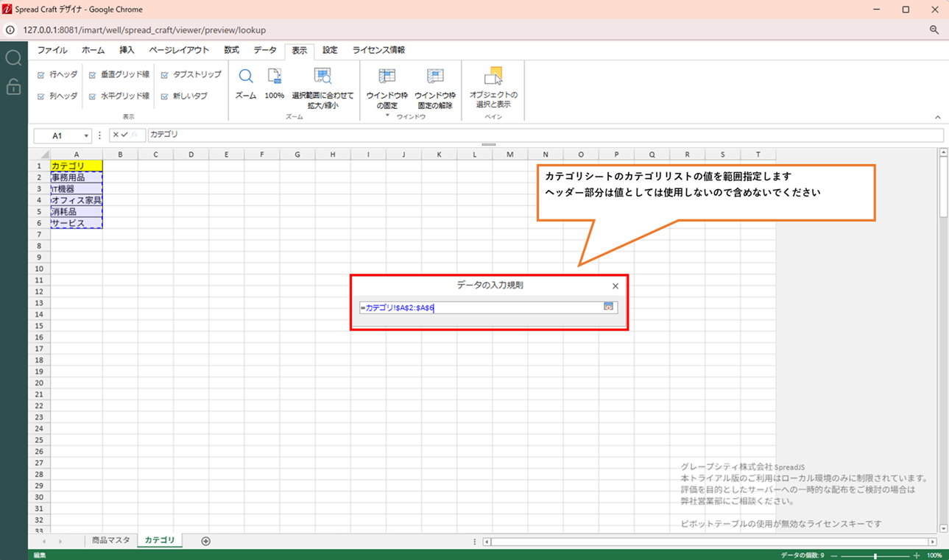Toggle Vertical Gridlines (垂直グリッド線) checkbox
This screenshot has height=560, width=949.
pyautogui.click(x=92, y=75)
